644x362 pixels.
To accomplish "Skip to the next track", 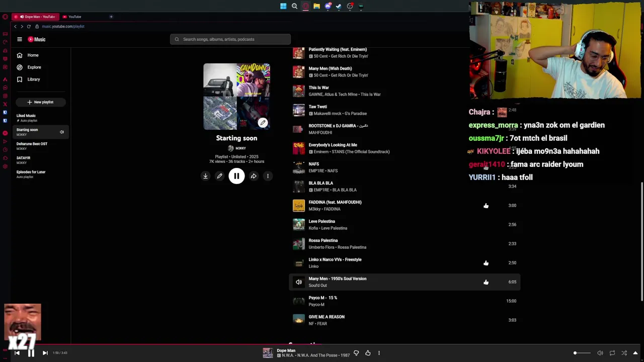I will click(x=45, y=353).
